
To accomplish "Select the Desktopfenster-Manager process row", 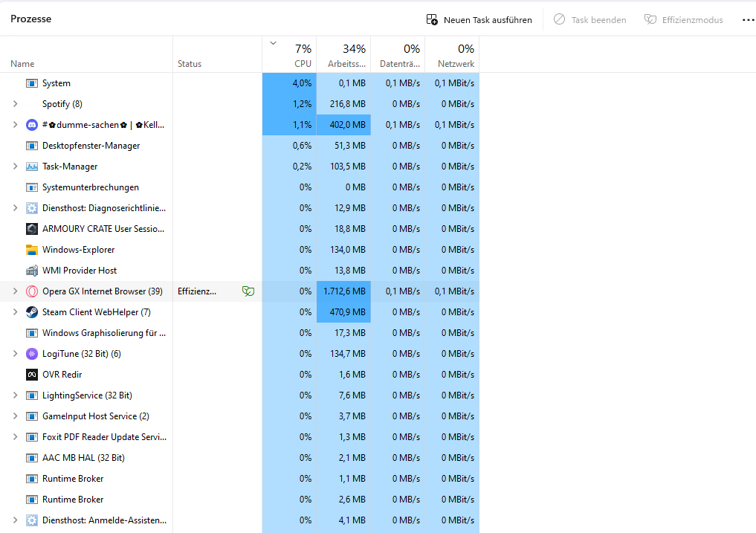I will (x=89, y=145).
